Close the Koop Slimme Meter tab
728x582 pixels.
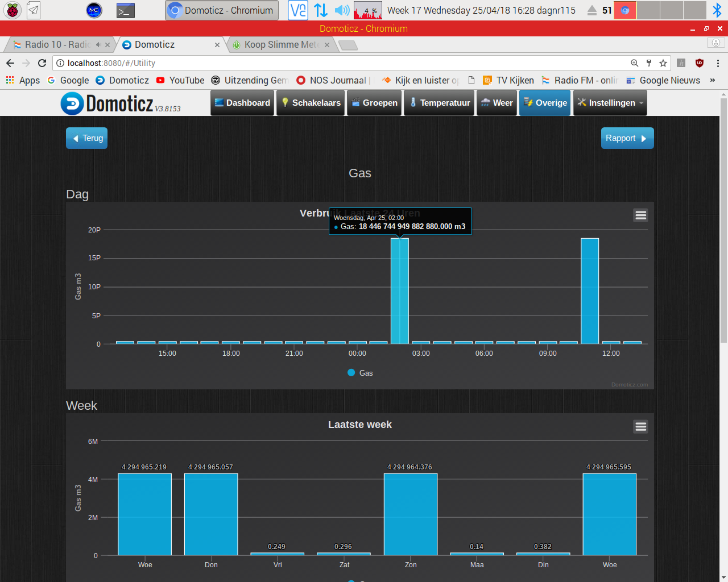click(x=327, y=45)
